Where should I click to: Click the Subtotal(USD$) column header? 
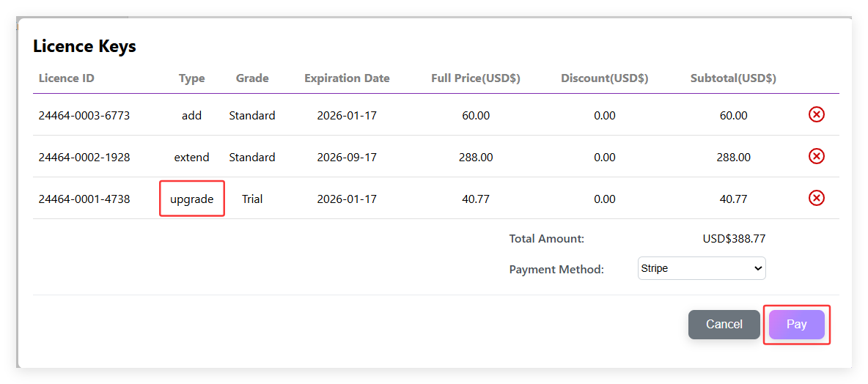click(733, 78)
